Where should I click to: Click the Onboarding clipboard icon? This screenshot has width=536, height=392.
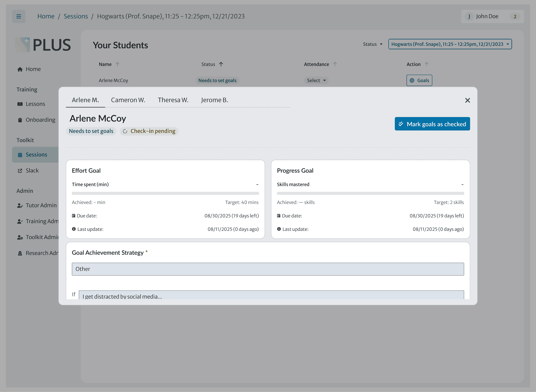(x=20, y=120)
